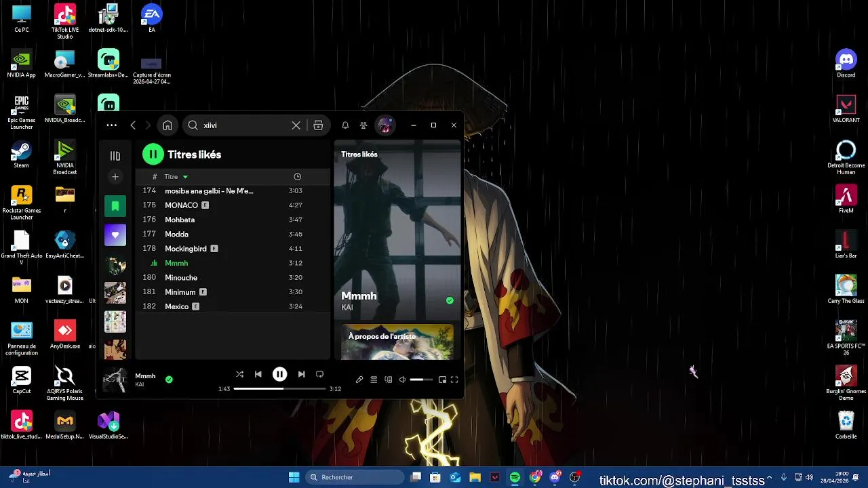Open artist KAI in Now Playing panel

point(347,308)
